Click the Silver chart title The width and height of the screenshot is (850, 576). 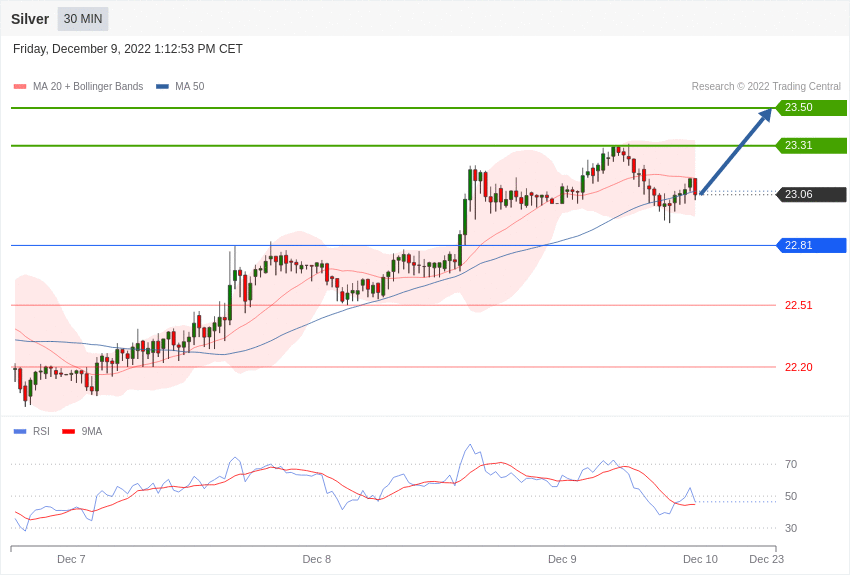point(30,19)
